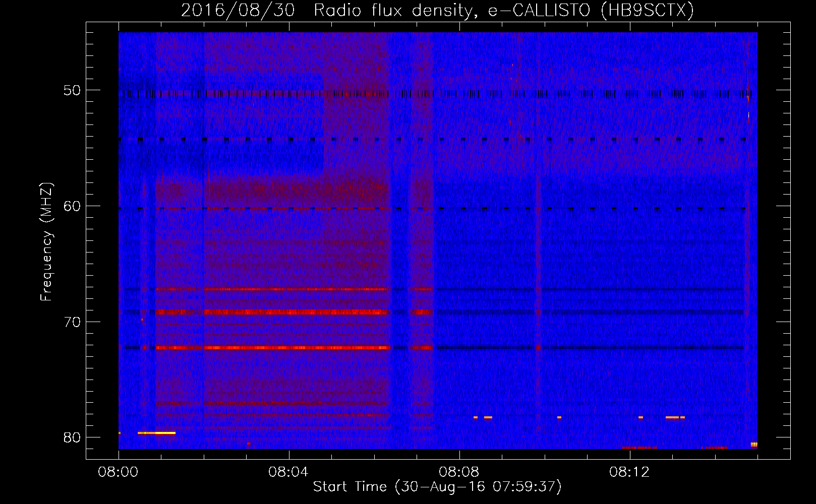Click the bright yellow streak near 80 MHz
The width and height of the screenshot is (816, 504).
[x=156, y=433]
